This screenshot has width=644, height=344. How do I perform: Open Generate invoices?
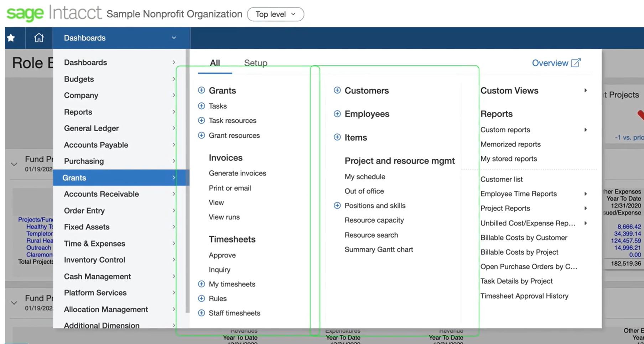tap(238, 173)
